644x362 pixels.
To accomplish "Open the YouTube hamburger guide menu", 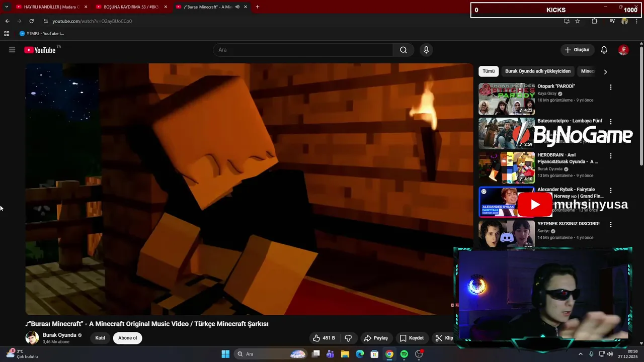I will point(12,50).
